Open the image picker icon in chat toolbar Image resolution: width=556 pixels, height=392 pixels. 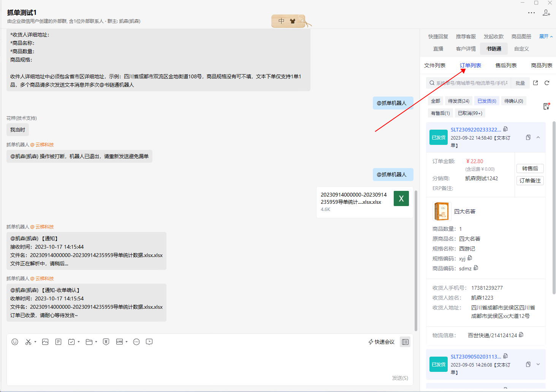coord(45,342)
